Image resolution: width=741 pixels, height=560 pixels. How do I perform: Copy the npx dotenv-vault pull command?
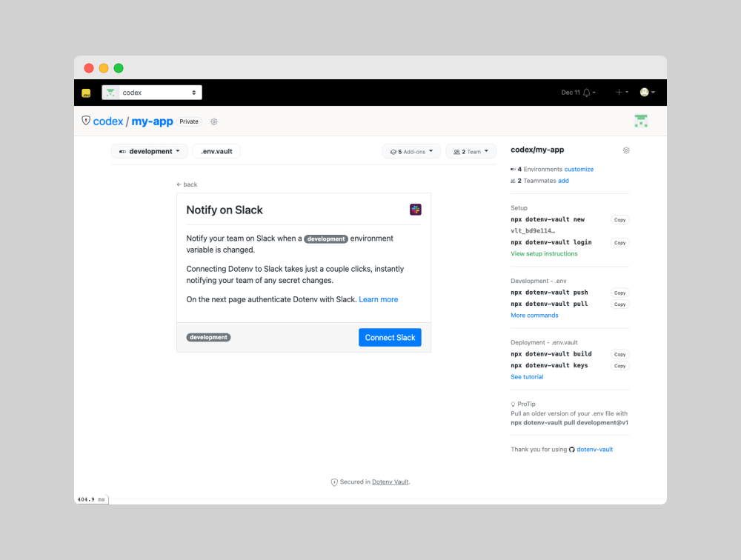point(619,304)
